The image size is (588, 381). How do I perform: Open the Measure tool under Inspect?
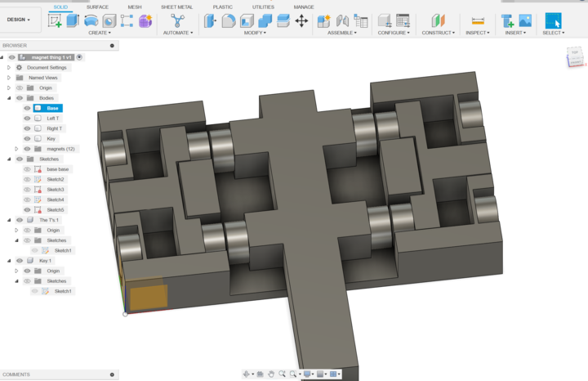click(x=478, y=20)
